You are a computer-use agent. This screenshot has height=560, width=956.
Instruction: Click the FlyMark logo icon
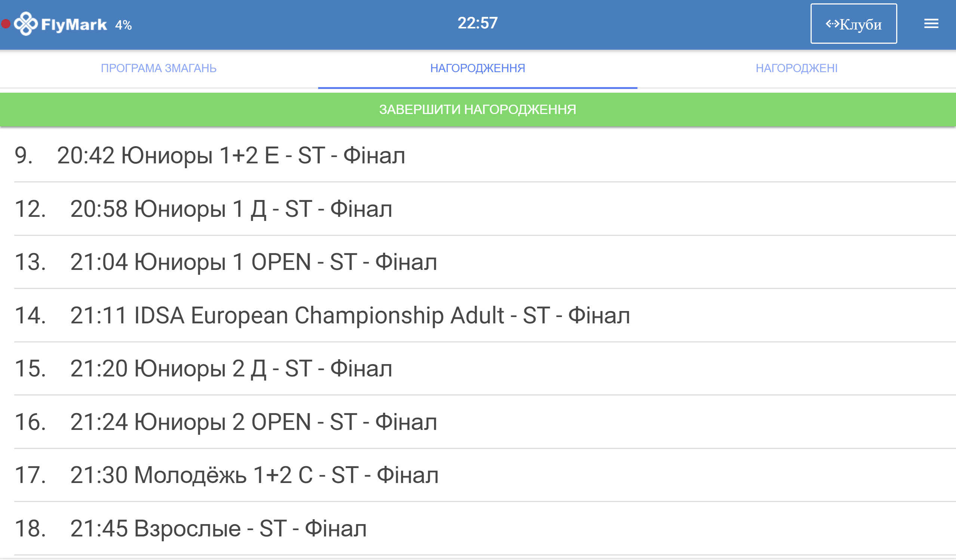[x=26, y=24]
